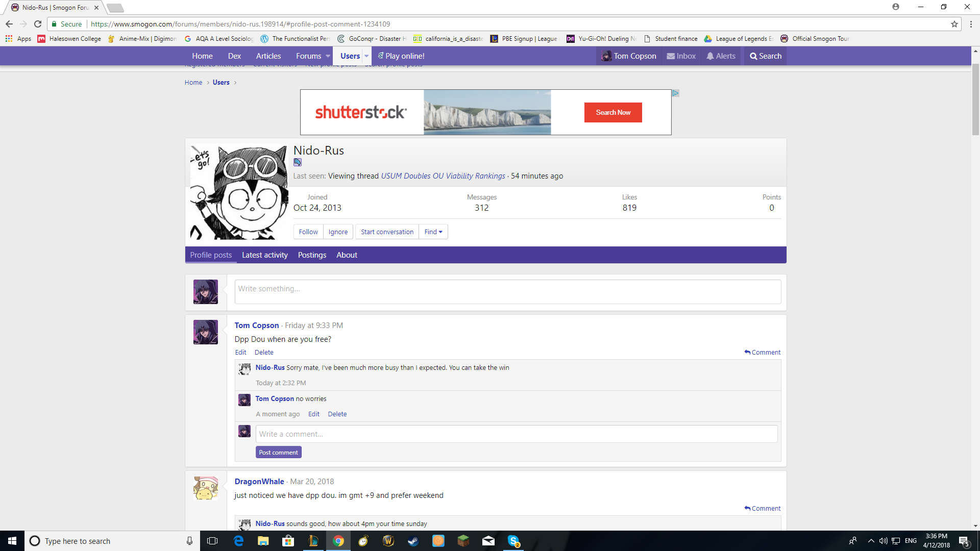Open File Explorer from the taskbar

pyautogui.click(x=263, y=541)
